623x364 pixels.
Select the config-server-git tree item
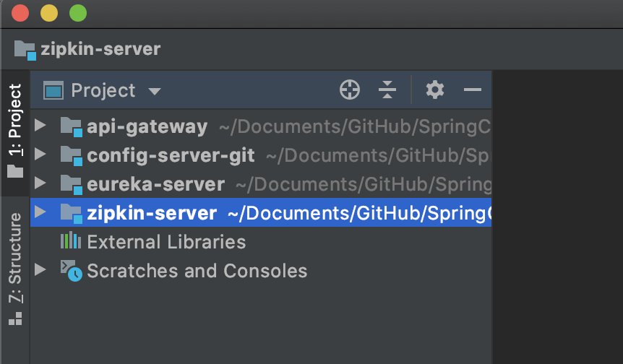click(x=261, y=155)
